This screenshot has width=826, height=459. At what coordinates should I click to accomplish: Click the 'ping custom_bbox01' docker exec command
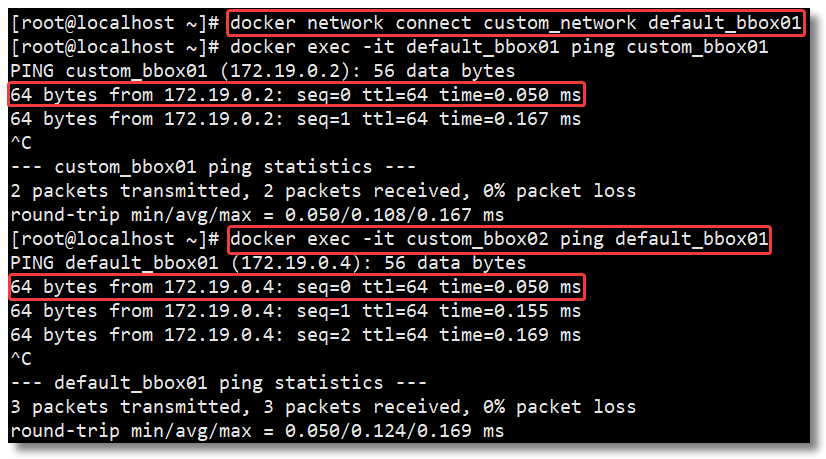point(498,47)
